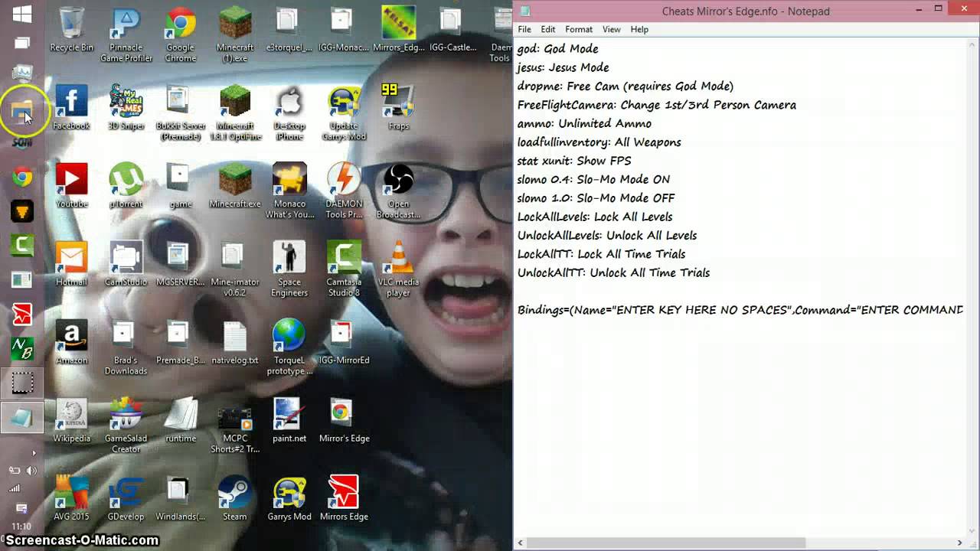Screen dimensions: 980x551
Task: Open the Wikipedia desktop shortcut
Action: pos(71,419)
